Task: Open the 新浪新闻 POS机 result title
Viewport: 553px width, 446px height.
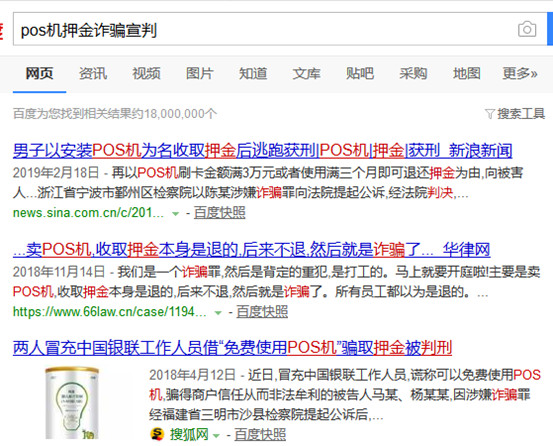Action: (x=262, y=151)
